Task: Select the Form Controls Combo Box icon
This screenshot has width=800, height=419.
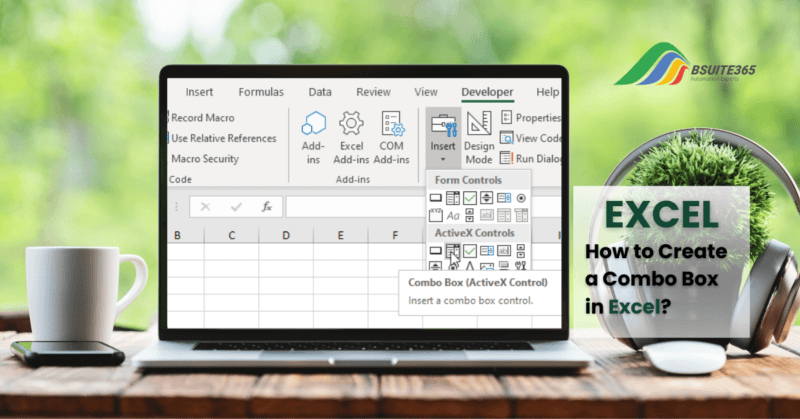Action: [453, 198]
